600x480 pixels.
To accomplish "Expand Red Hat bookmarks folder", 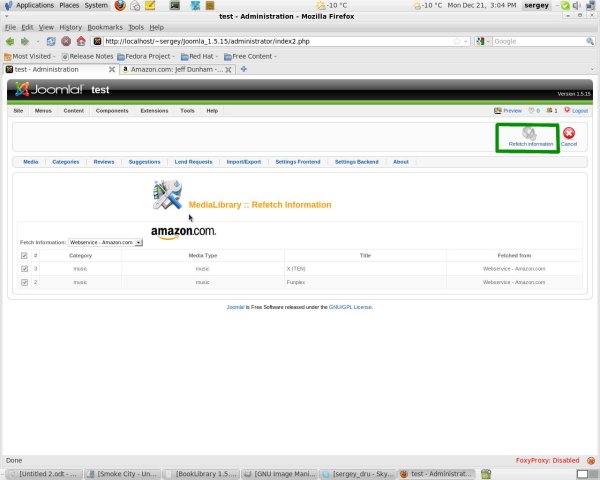I will (199, 56).
